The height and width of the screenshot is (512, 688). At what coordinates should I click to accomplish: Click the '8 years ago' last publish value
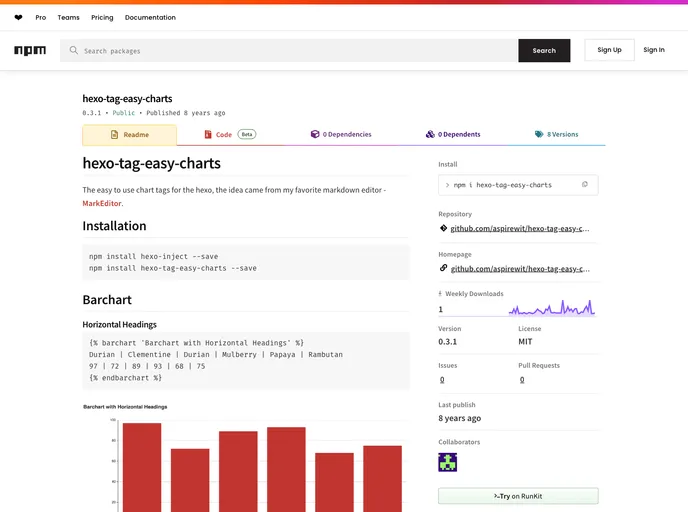pos(459,418)
